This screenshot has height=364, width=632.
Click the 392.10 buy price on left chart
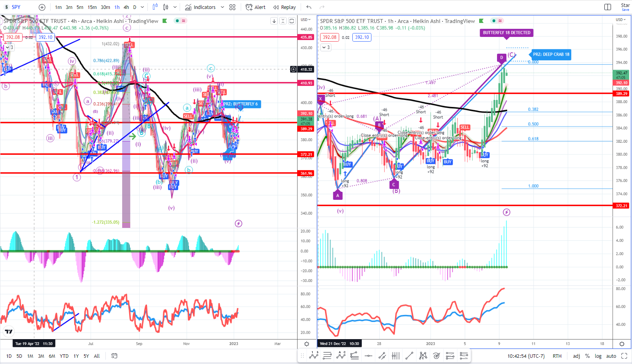(46, 37)
